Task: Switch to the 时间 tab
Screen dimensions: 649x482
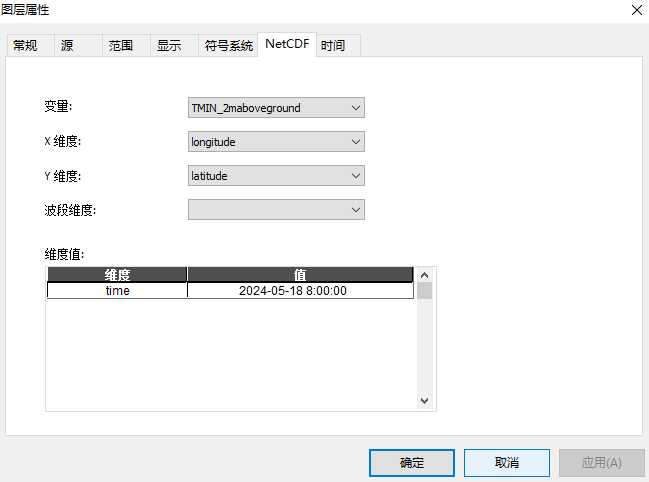Action: pos(333,46)
